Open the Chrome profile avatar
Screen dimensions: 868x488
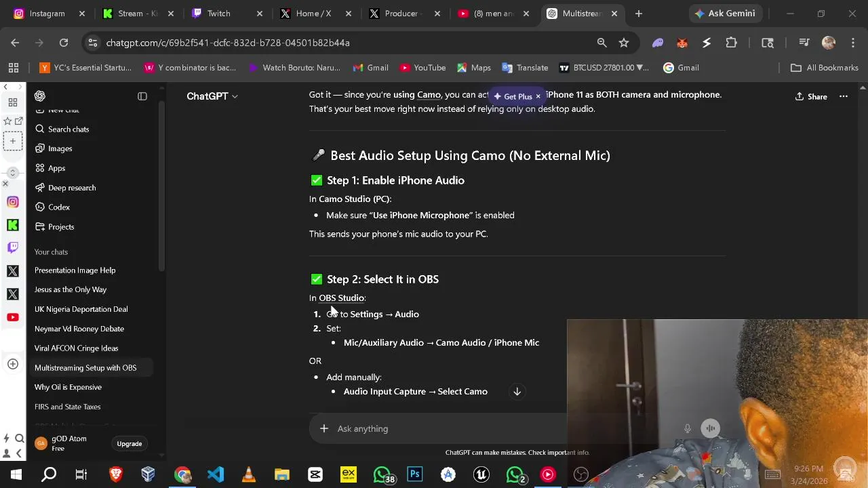pos(829,43)
